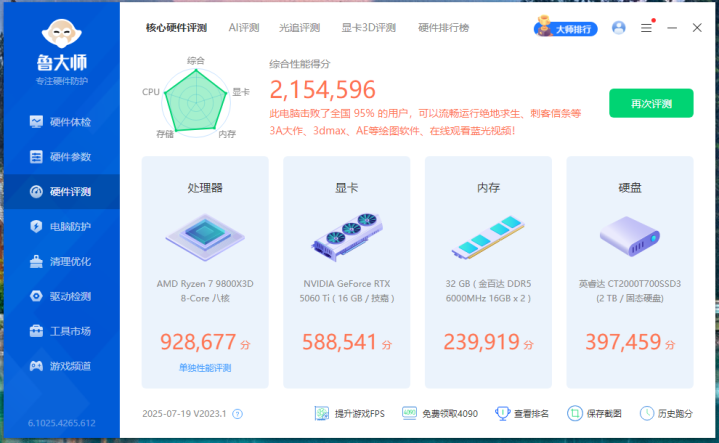Click the user account avatar icon

(619, 28)
